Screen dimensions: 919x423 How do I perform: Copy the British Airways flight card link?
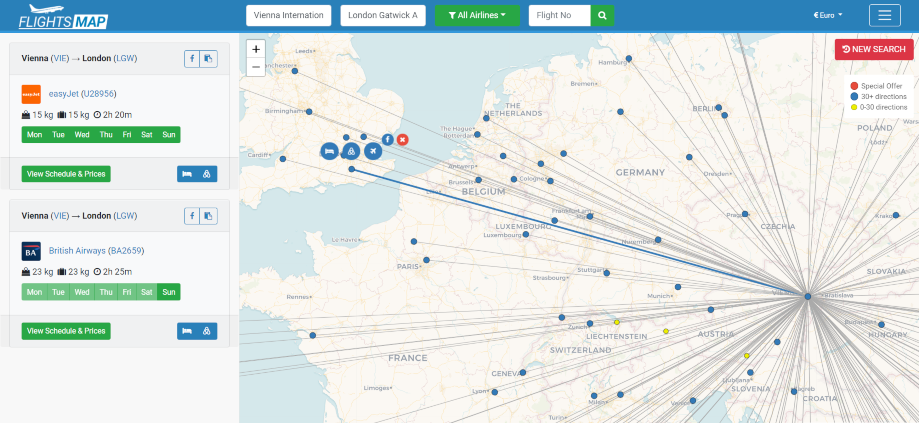[x=209, y=216]
